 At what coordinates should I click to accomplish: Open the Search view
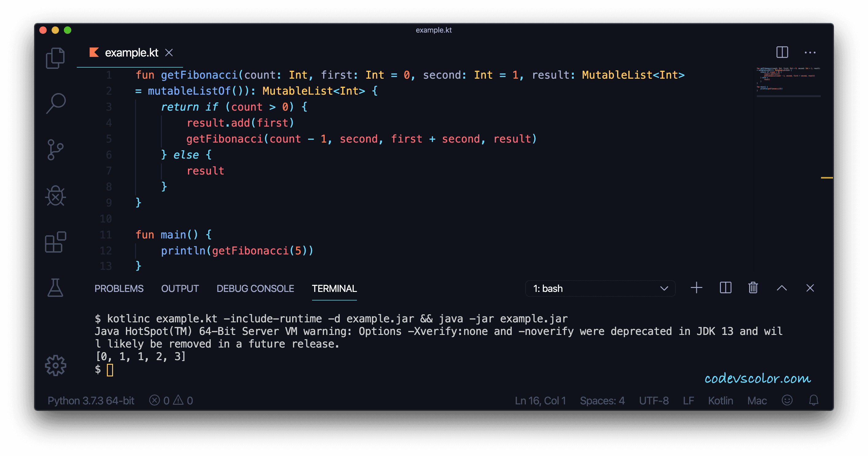tap(55, 104)
